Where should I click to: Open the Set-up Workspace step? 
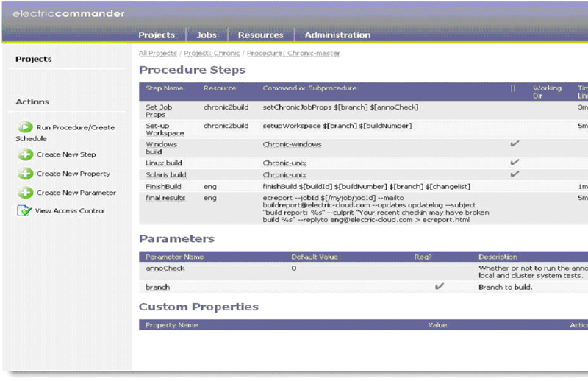(x=165, y=129)
